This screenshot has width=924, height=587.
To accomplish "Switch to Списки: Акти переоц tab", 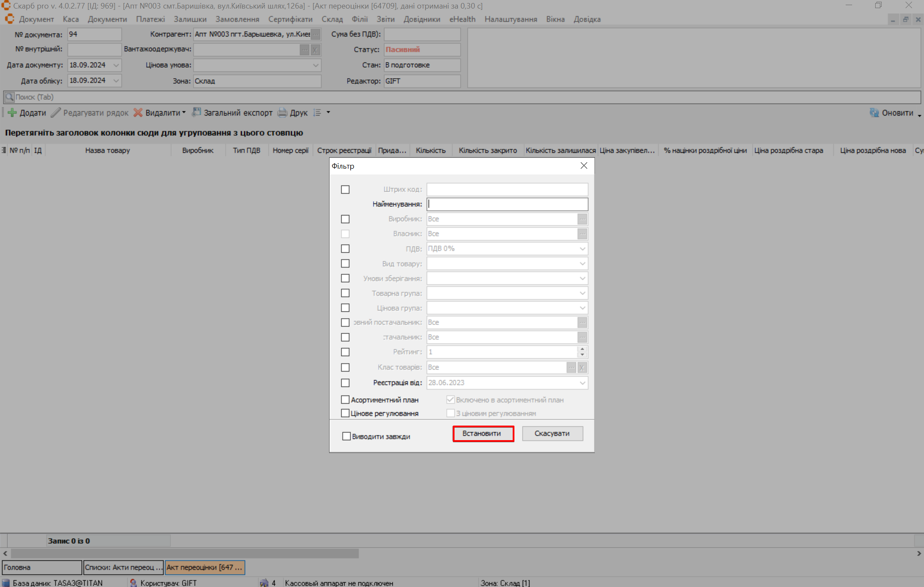I will point(123,568).
